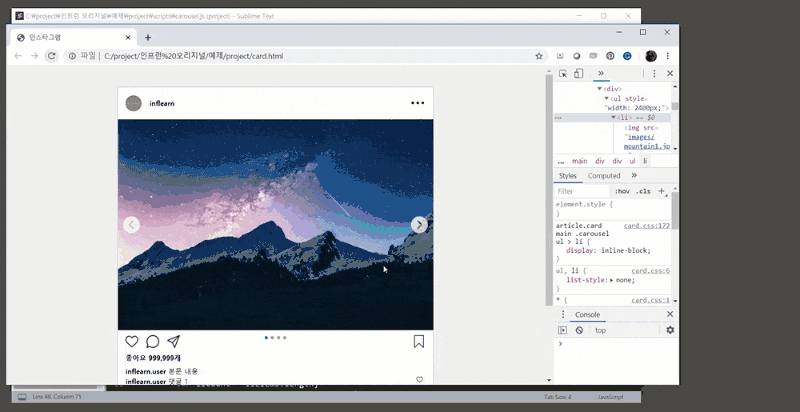The image size is (800, 412).
Task: Like the comment with the small heart icon
Action: pyautogui.click(x=419, y=379)
